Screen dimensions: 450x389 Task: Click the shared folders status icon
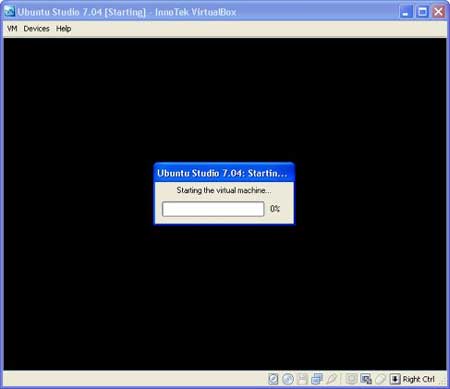(351, 379)
